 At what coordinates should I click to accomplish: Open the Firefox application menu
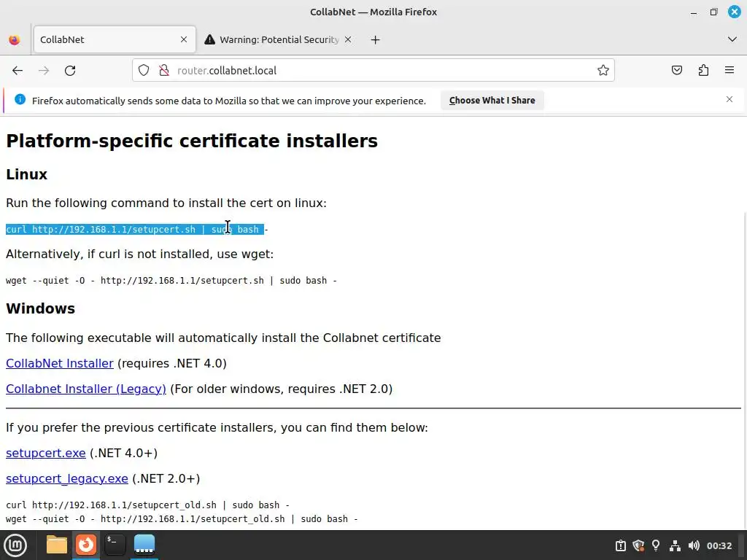point(729,70)
